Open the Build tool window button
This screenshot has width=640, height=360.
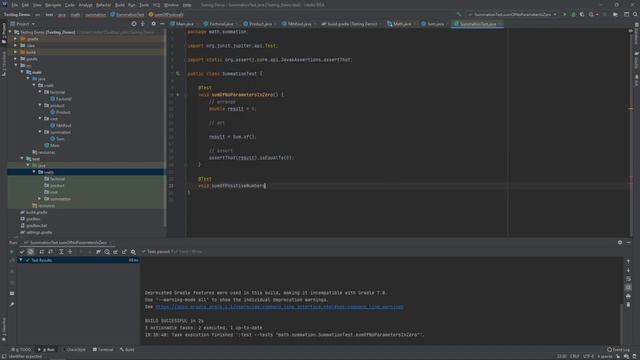127,350
